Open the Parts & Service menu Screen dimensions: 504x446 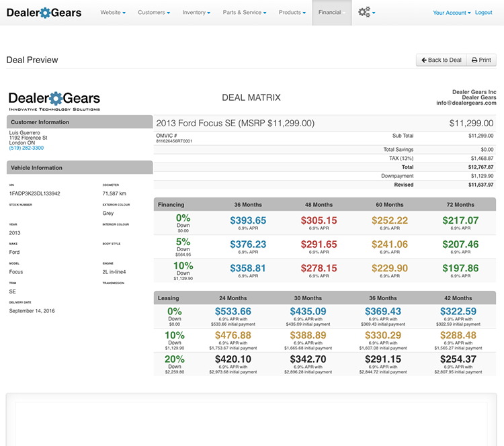pos(245,13)
